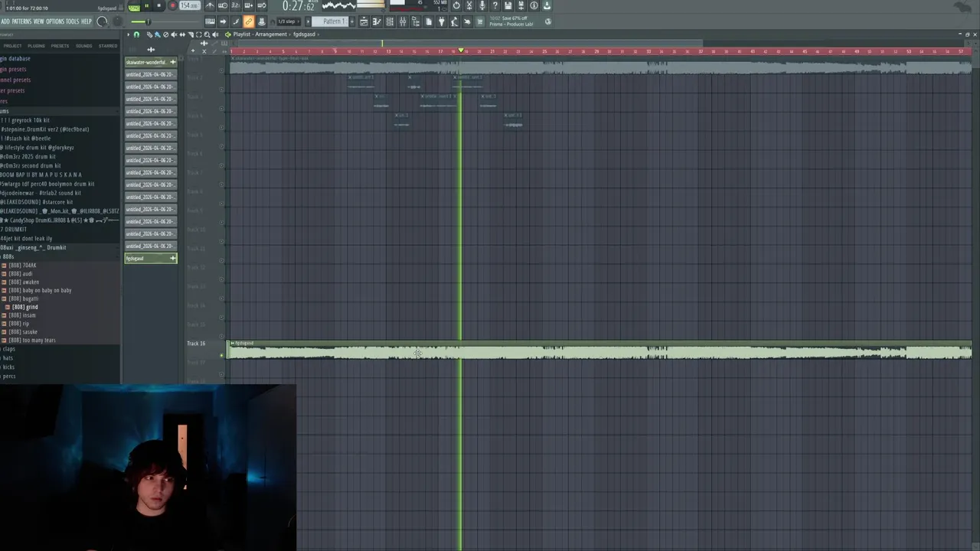The image size is (980, 551).
Task: Open the TOOLS menu
Action: pyautogui.click(x=72, y=21)
